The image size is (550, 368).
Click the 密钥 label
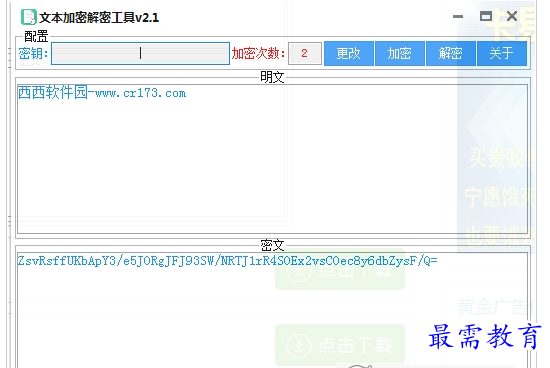33,54
